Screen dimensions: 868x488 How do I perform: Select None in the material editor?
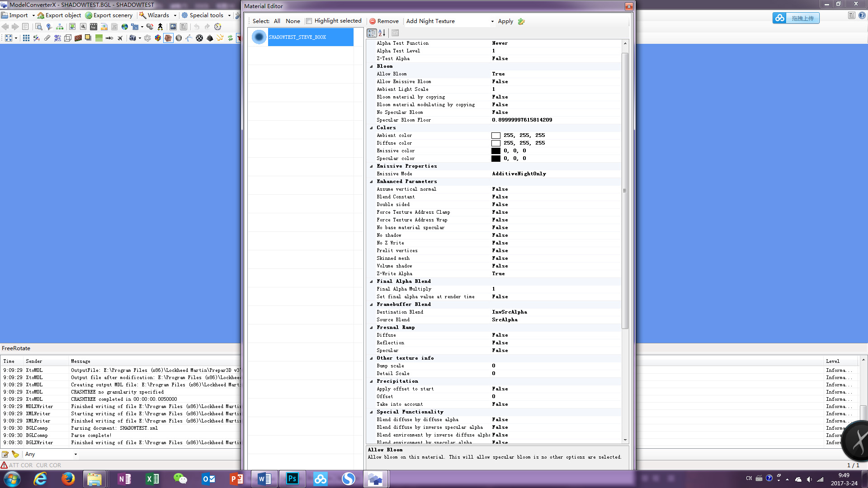pos(292,21)
